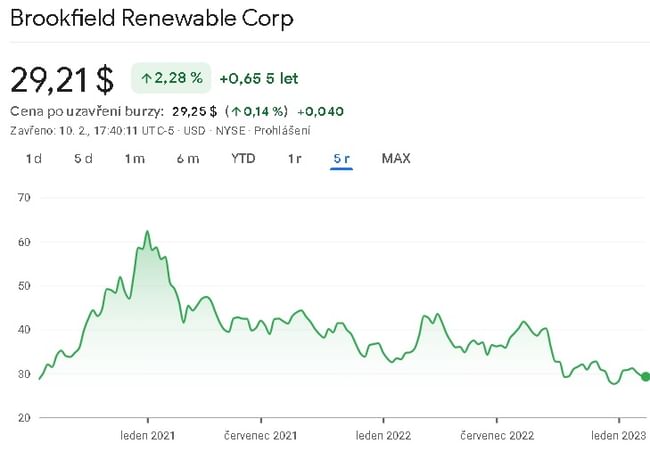Click the 29,21 $ current price
The image size is (650, 451).
click(62, 78)
